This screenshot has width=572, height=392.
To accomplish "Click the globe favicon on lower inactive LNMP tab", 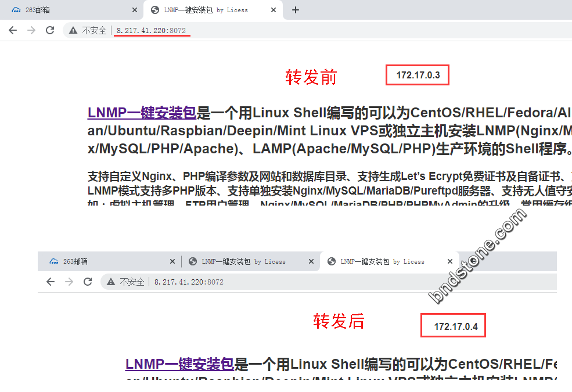I will [193, 261].
